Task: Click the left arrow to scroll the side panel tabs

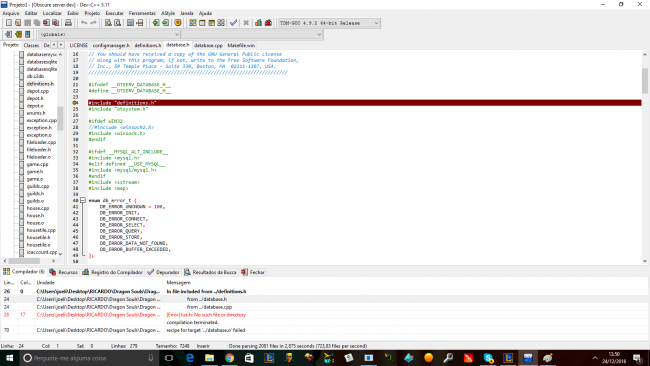Action: (x=54, y=45)
